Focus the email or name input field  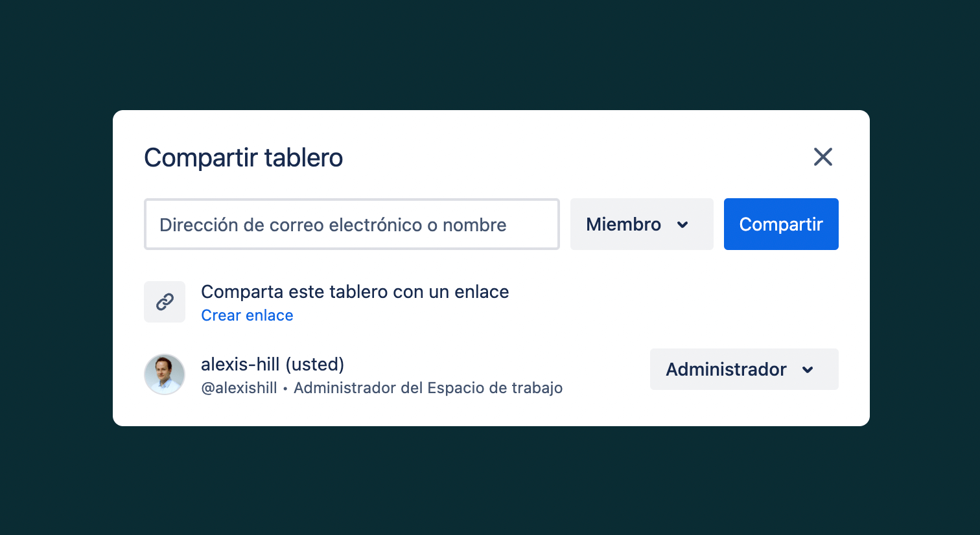click(x=351, y=224)
